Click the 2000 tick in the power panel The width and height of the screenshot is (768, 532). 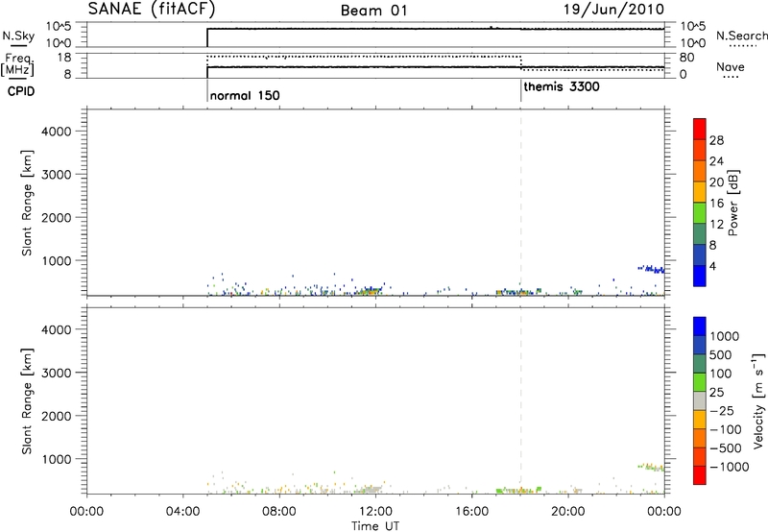point(57,217)
